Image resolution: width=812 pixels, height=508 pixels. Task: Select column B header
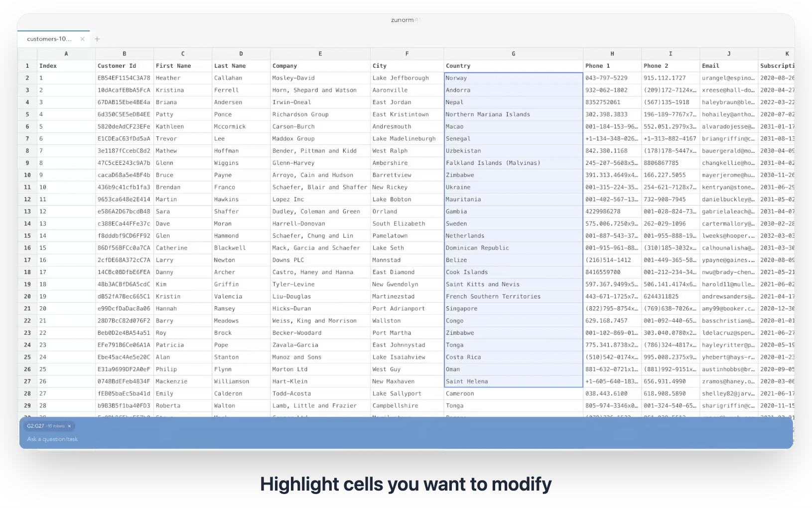point(125,54)
